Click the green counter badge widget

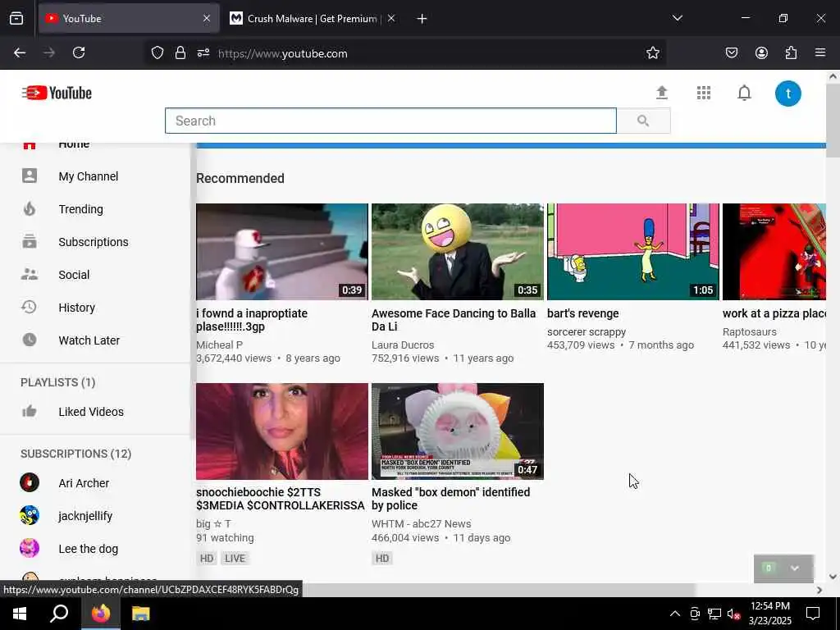coord(769,568)
